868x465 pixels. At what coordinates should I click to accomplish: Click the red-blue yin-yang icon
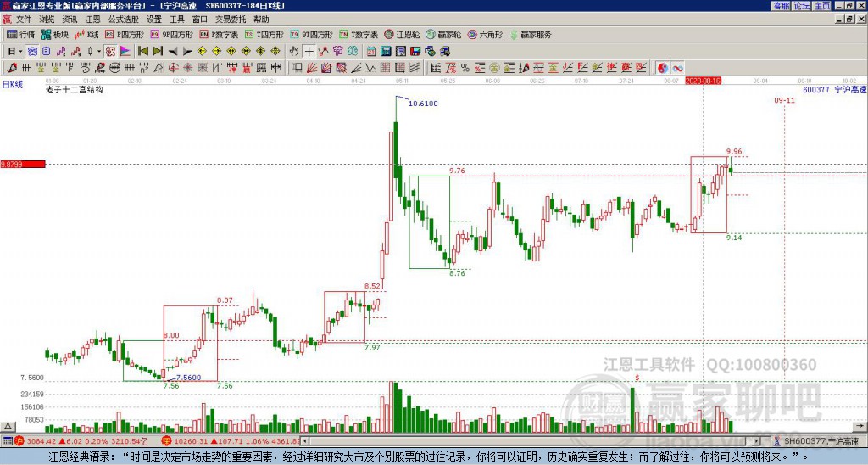(663, 68)
